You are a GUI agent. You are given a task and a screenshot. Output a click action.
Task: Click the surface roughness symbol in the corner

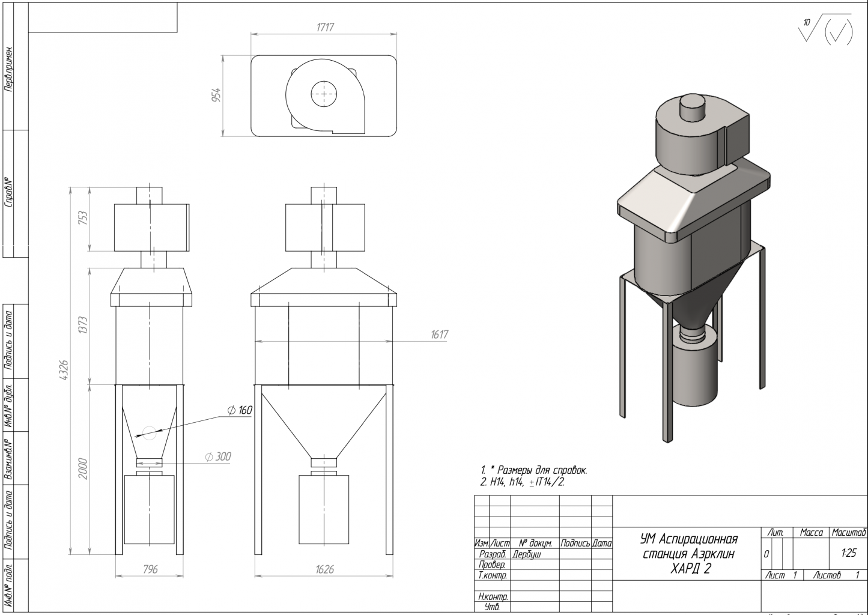[826, 30]
